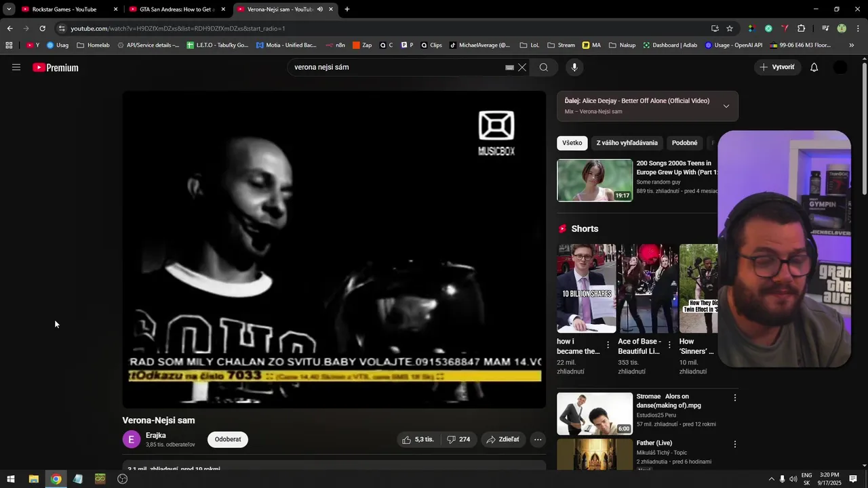Open Windows Start menu

coord(10,479)
